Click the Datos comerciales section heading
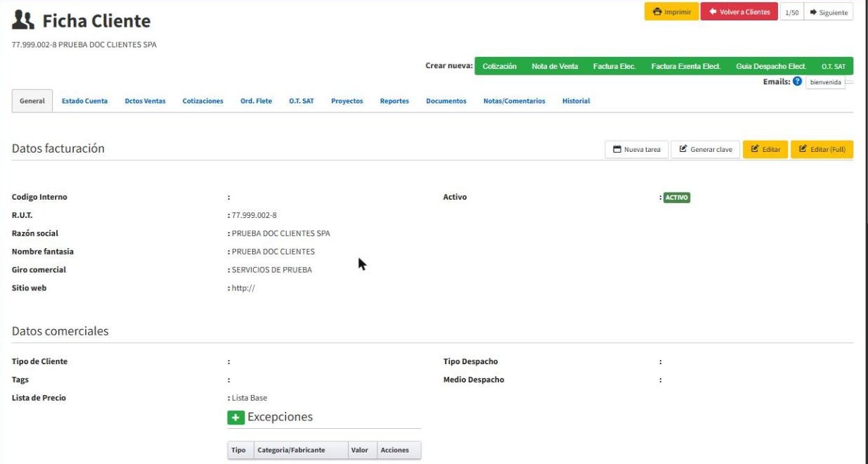Image resolution: width=868 pixels, height=464 pixels. tap(60, 331)
